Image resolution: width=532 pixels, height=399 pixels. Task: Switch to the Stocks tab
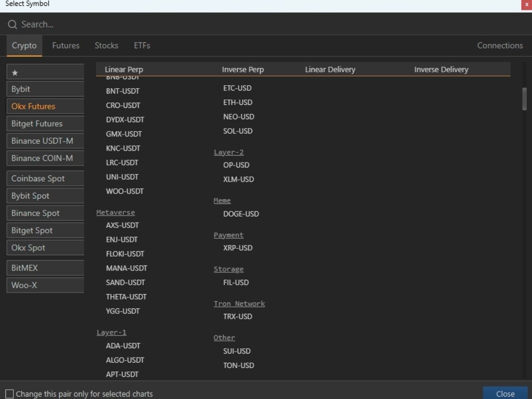tap(106, 46)
